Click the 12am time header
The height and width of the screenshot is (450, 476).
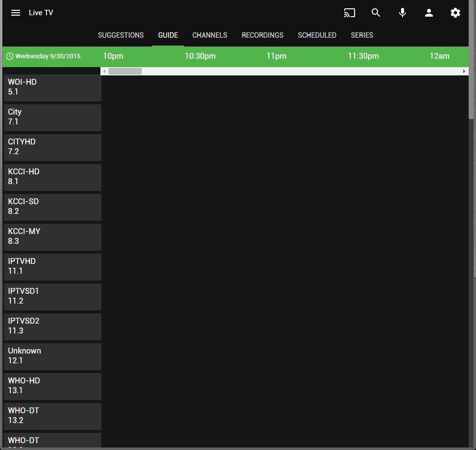[439, 56]
